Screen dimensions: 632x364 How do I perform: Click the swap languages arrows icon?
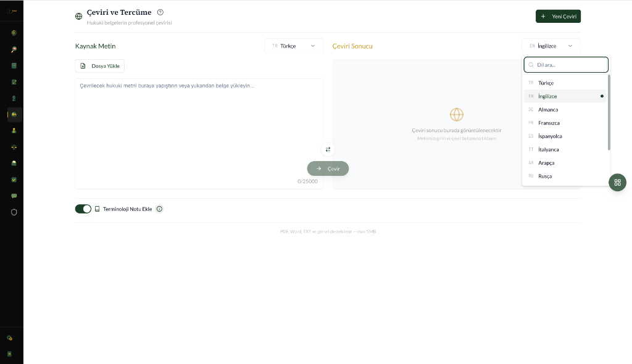pos(328,149)
